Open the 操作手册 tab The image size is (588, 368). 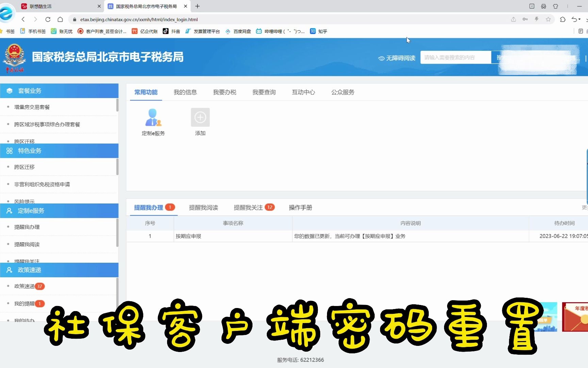coord(300,208)
